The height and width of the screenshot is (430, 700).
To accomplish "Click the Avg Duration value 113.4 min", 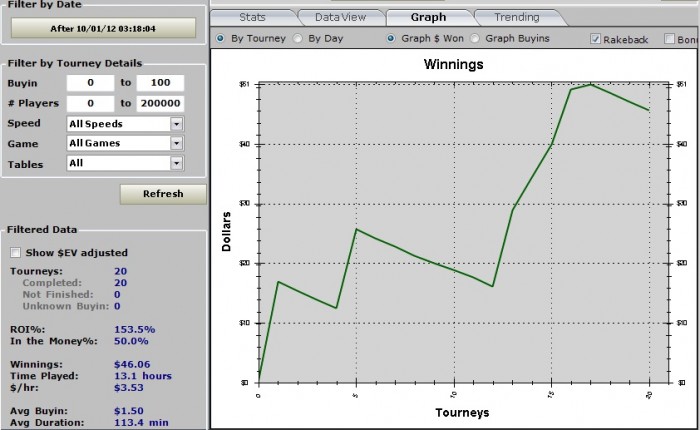I will point(142,422).
